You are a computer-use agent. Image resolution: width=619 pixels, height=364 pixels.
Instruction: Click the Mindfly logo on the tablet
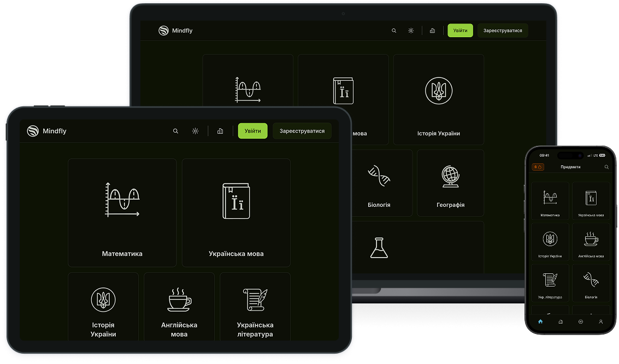pos(47,131)
